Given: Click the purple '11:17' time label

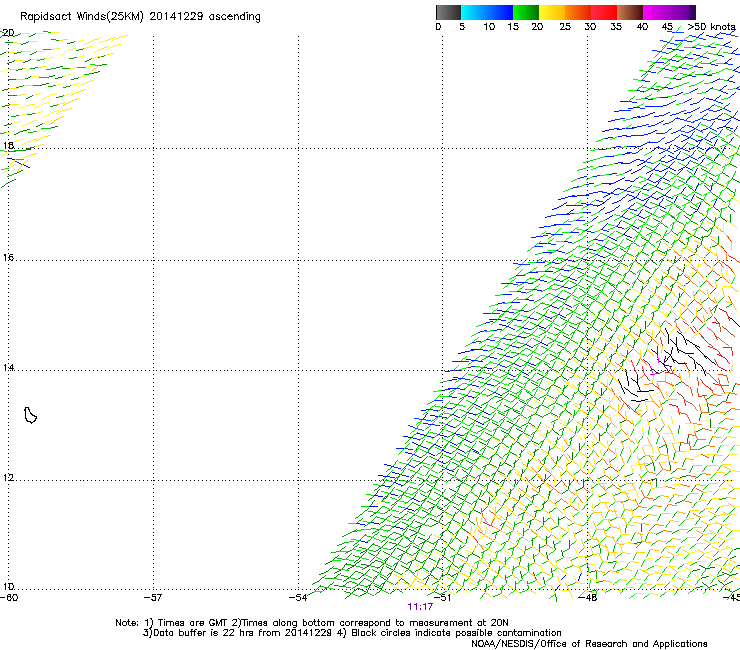Looking at the screenshot, I should coord(420,607).
